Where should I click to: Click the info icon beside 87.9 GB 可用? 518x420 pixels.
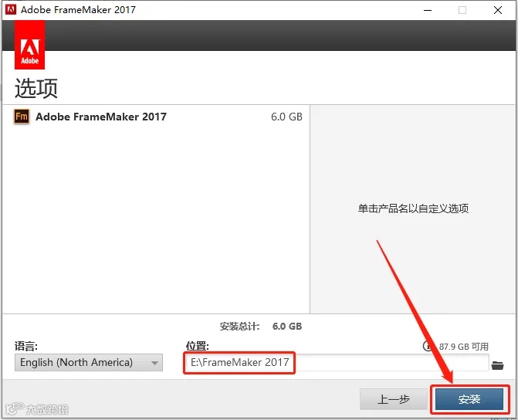pyautogui.click(x=428, y=346)
